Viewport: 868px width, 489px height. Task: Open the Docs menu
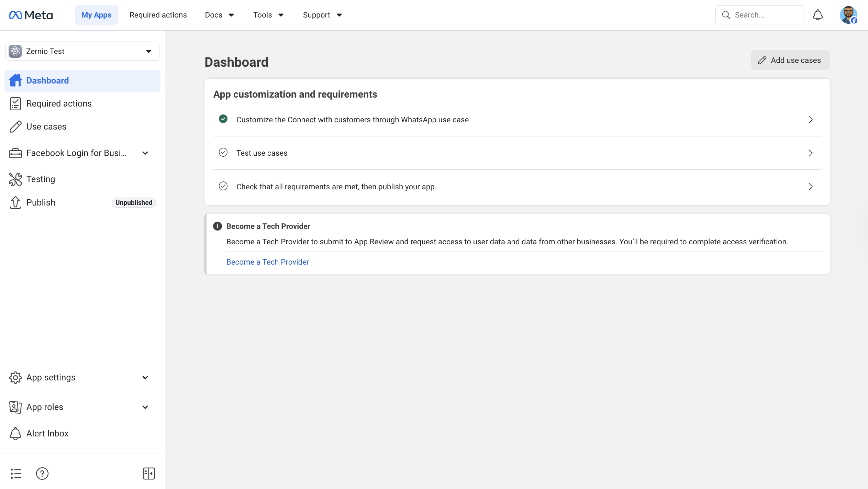click(219, 15)
